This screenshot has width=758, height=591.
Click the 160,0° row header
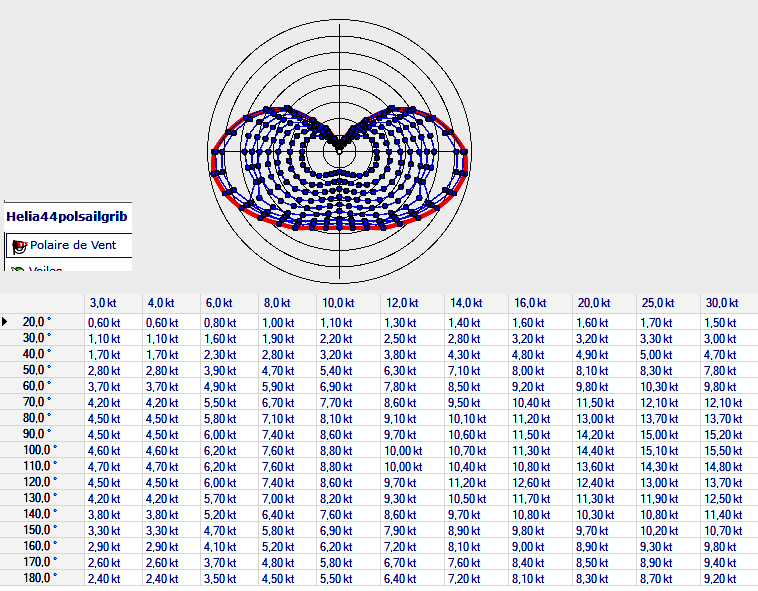[40, 546]
